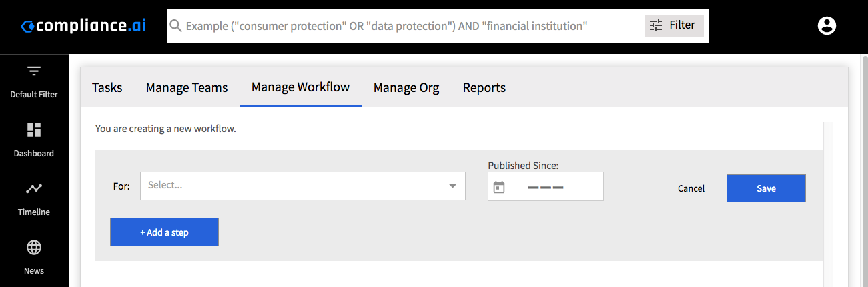
Task: Open the user account profile icon
Action: coord(827,26)
